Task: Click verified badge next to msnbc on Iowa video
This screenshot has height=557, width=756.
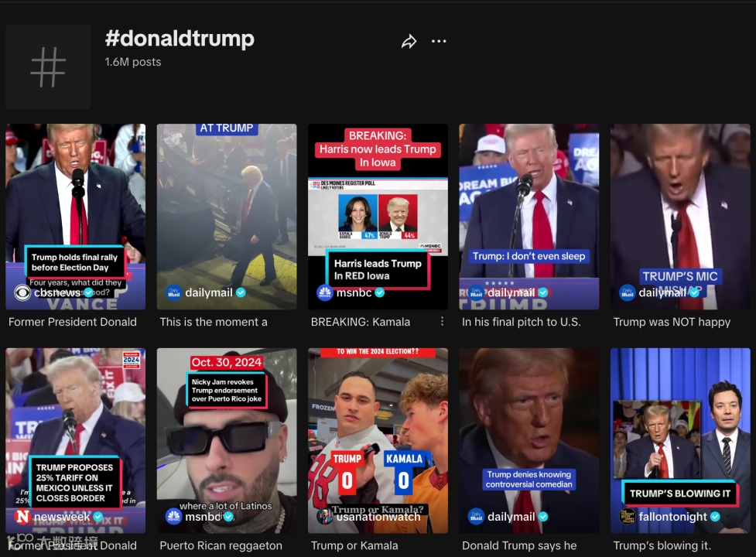Action: (x=380, y=292)
